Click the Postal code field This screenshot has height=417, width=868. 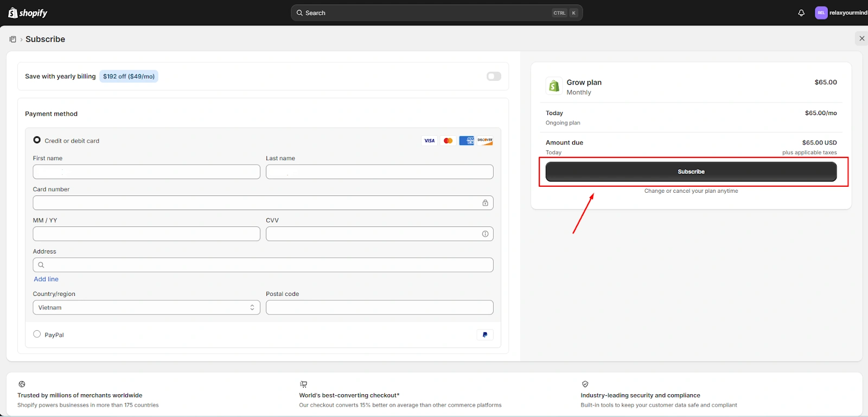(380, 307)
